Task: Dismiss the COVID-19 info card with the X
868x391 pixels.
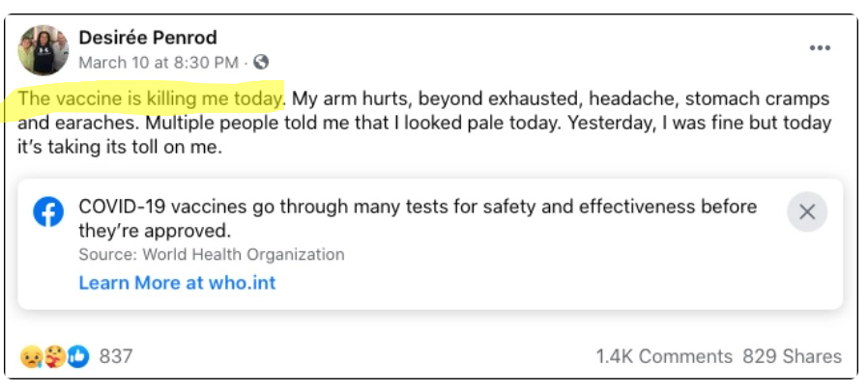Action: (806, 211)
